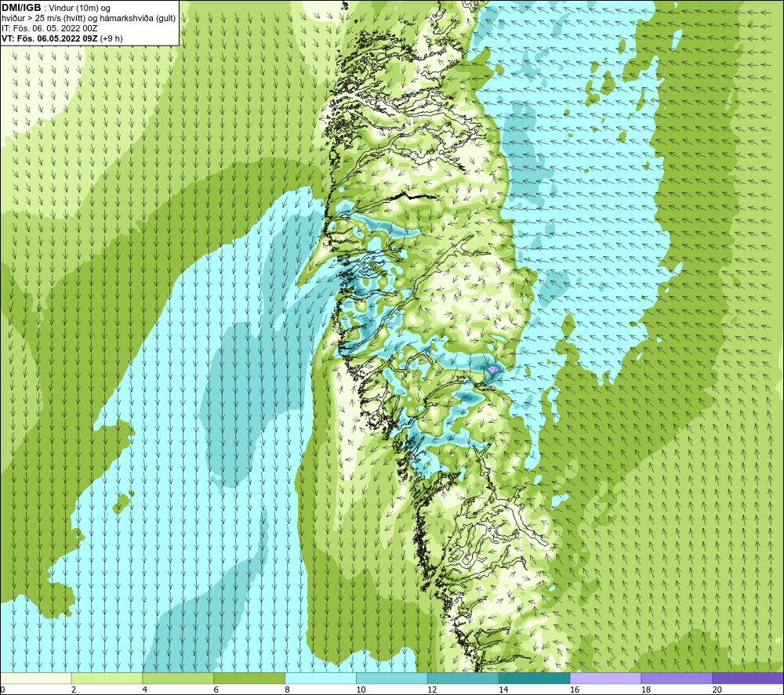Screen dimensions: 784x695
Task: Click the "2" label on the wind scale
Action: pyautogui.click(x=74, y=690)
